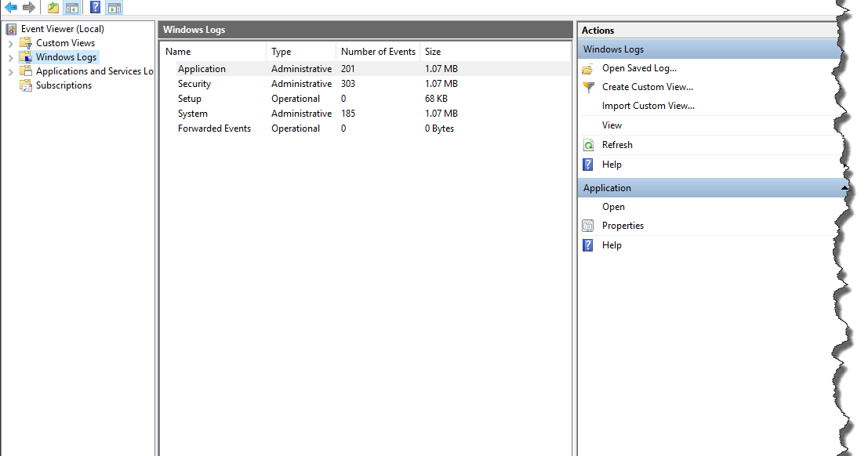Image resolution: width=868 pixels, height=456 pixels.
Task: Click the Help question-mark toolbar icon
Action: 94,7
